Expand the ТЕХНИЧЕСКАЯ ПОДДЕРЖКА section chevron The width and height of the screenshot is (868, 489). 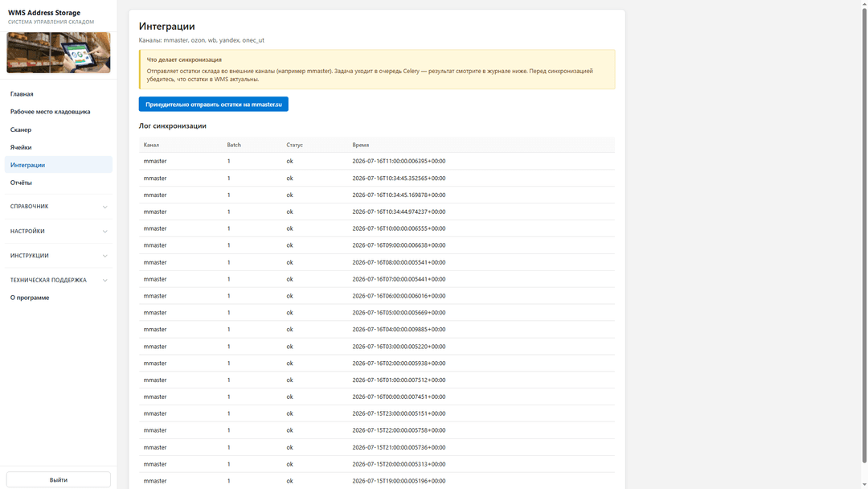[x=104, y=280]
